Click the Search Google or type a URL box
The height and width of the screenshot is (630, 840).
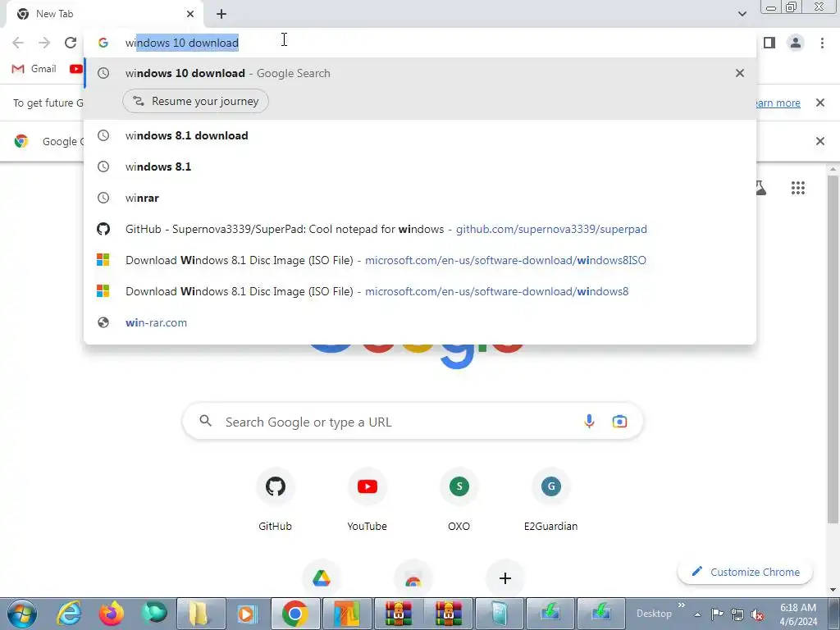[x=413, y=422]
